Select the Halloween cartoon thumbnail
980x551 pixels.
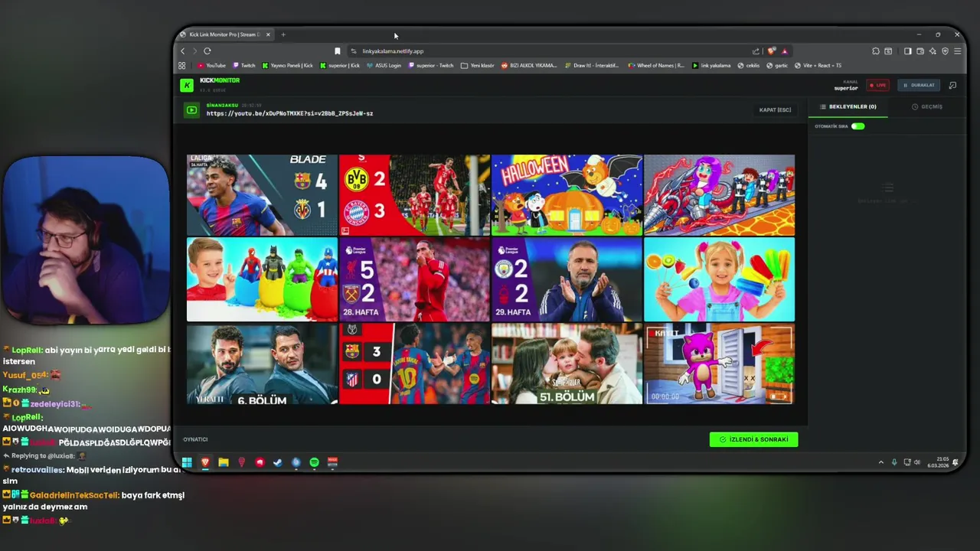(x=567, y=195)
